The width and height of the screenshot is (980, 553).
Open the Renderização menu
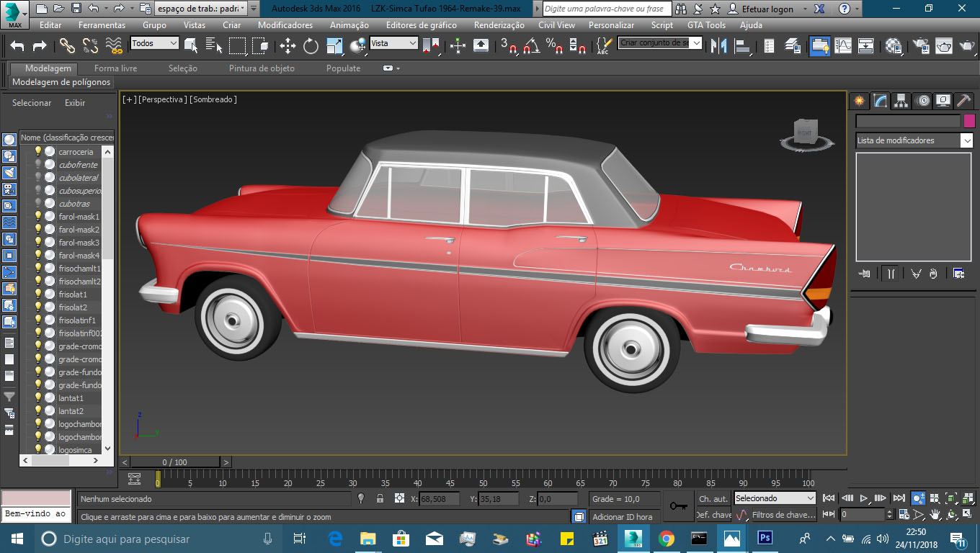click(x=499, y=25)
